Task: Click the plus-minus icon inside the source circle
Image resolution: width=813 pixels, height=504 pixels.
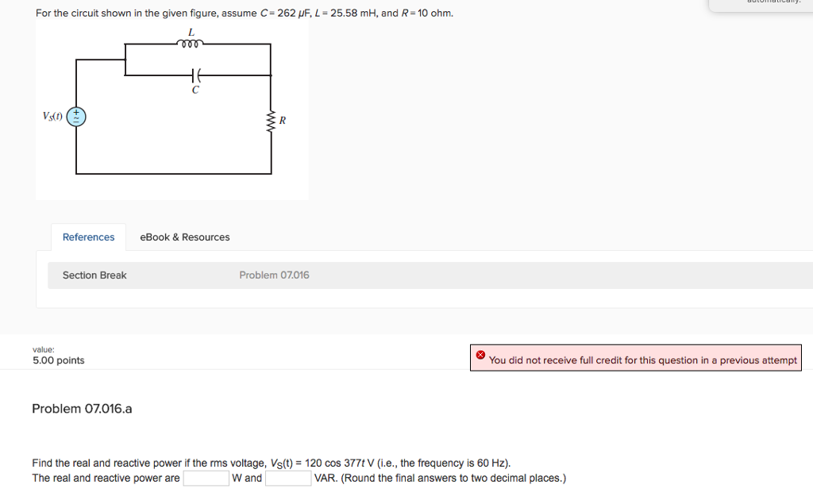Action: point(75,117)
